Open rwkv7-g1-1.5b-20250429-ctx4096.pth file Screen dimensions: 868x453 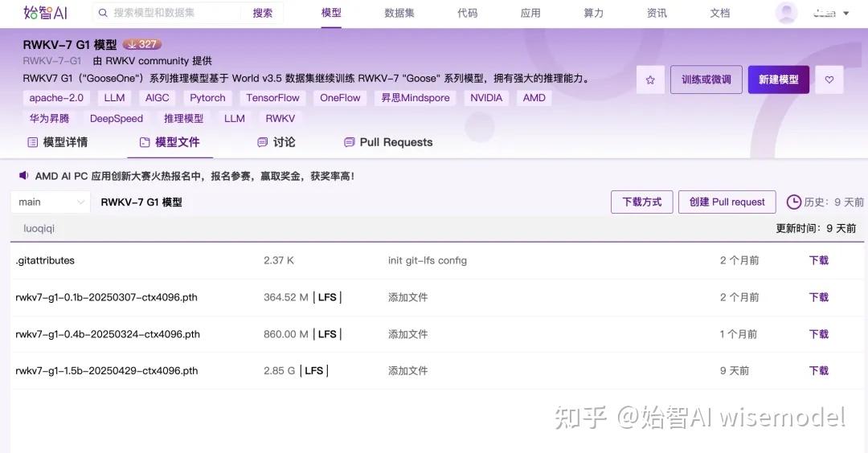pos(106,370)
